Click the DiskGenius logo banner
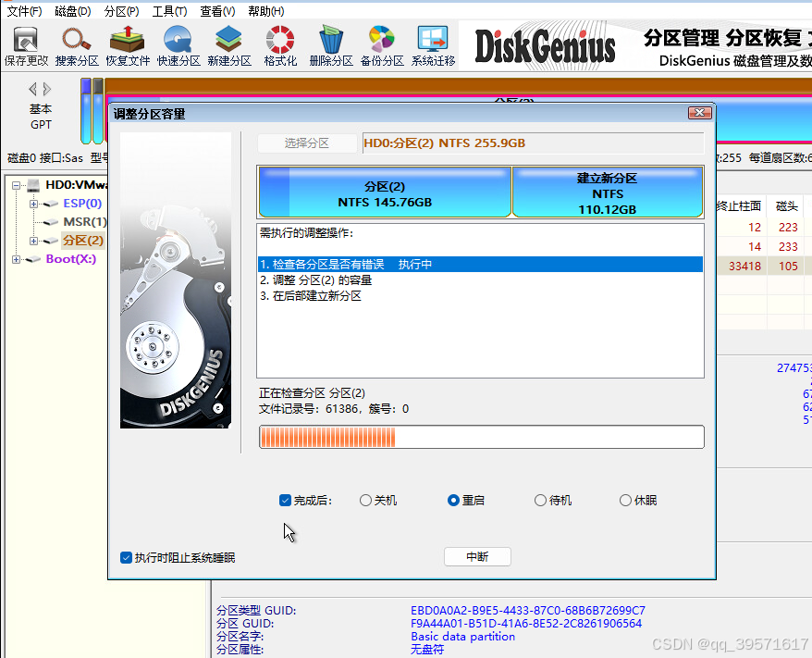Image resolution: width=812 pixels, height=658 pixels. [545, 46]
